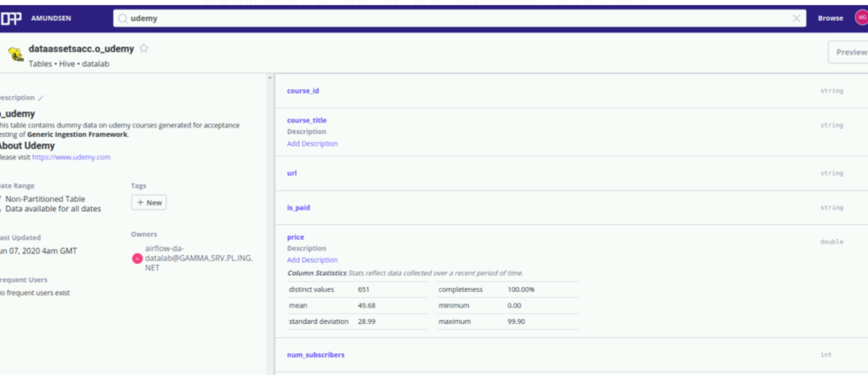Image resolution: width=868 pixels, height=375 pixels.
Task: Add Description for course_title column
Action: (x=312, y=144)
